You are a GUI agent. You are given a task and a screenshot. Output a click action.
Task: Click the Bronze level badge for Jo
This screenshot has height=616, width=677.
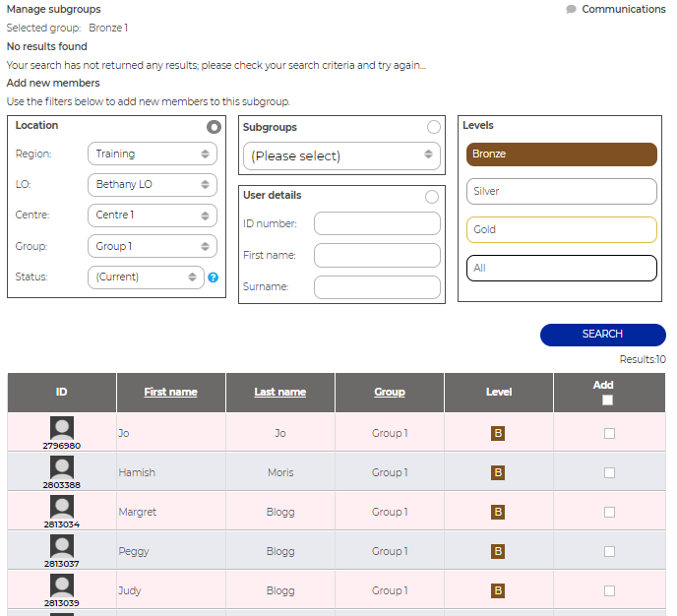tap(498, 433)
